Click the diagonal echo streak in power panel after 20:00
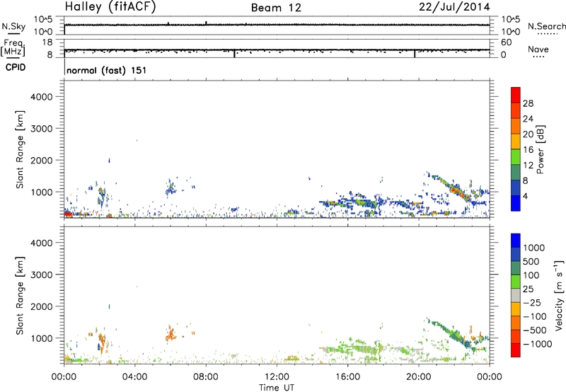The width and height of the screenshot is (566, 392). pos(451,187)
